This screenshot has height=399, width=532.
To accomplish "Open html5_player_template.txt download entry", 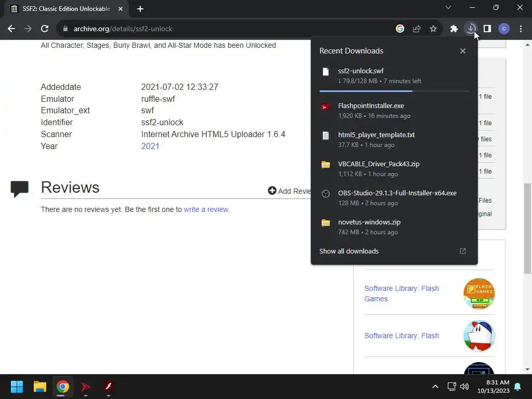I will (394, 140).
